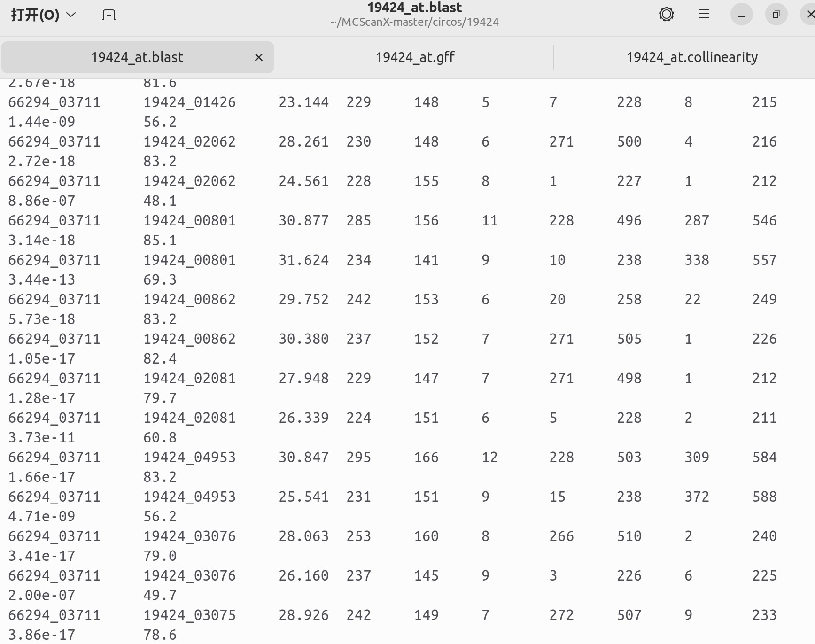Click bit score 79.7

pyautogui.click(x=160, y=398)
